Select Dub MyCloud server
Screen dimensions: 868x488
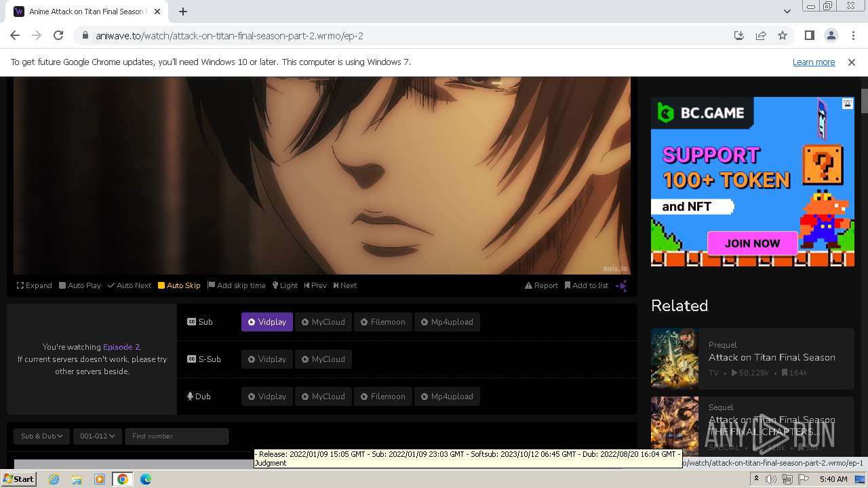point(323,396)
